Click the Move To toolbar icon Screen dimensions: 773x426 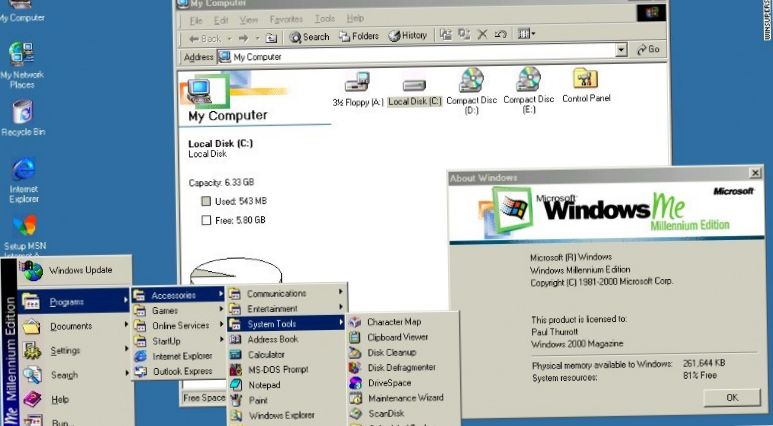446,34
